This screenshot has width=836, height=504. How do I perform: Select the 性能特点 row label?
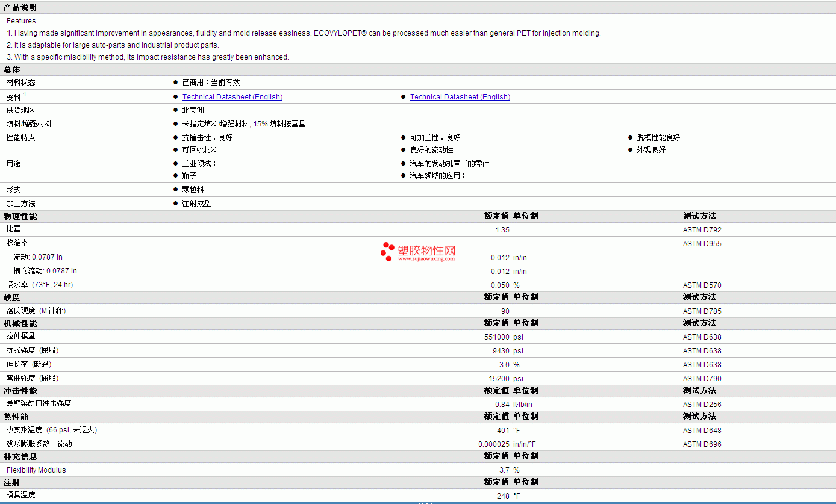[x=21, y=138]
